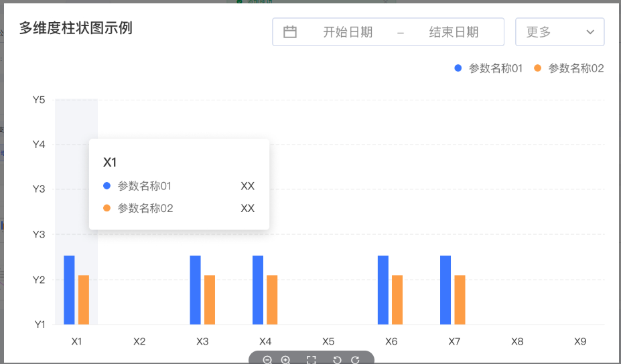Click the fullscreen frame icon
The image size is (621, 364).
[312, 360]
